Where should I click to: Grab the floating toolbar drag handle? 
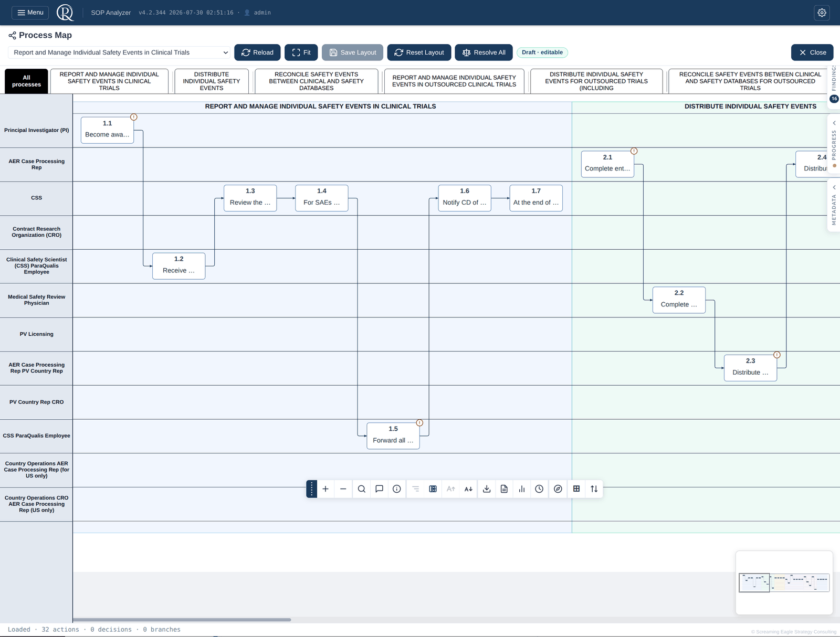tap(311, 489)
